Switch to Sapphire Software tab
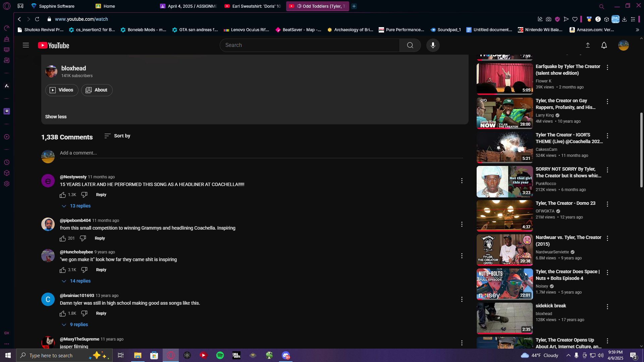The width and height of the screenshot is (644, 362). click(x=57, y=6)
